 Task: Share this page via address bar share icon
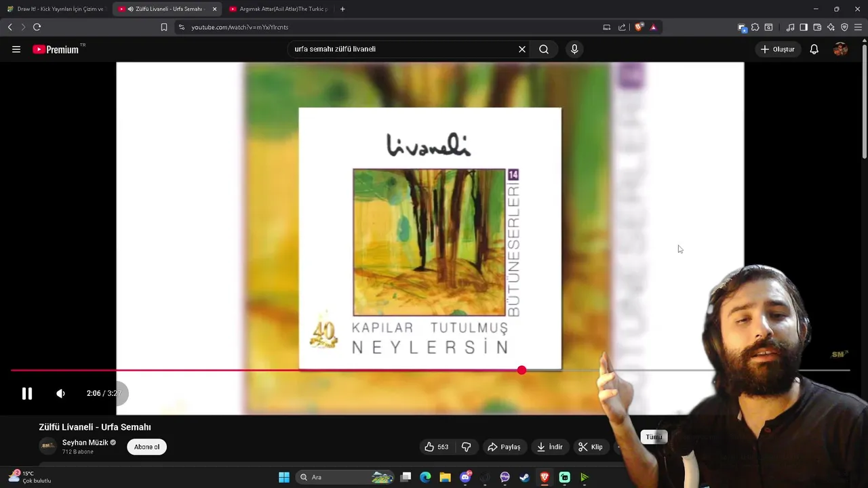point(622,27)
